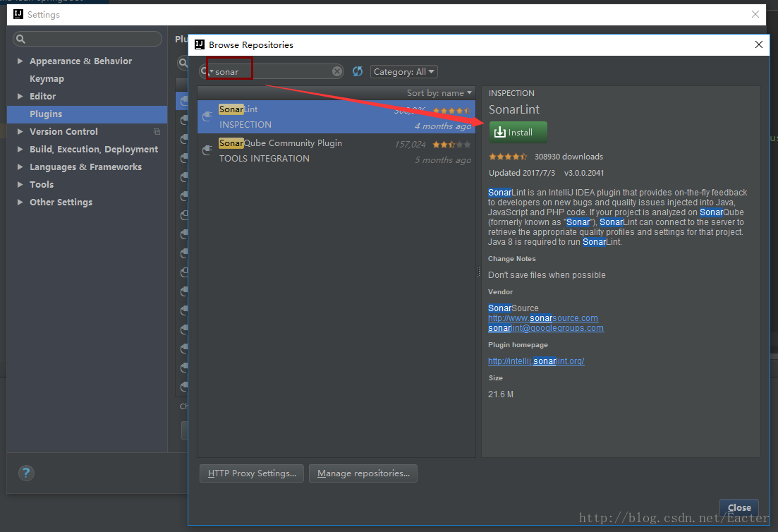Open search history dropdown in repository search
The image size is (778, 532).
pos(207,71)
